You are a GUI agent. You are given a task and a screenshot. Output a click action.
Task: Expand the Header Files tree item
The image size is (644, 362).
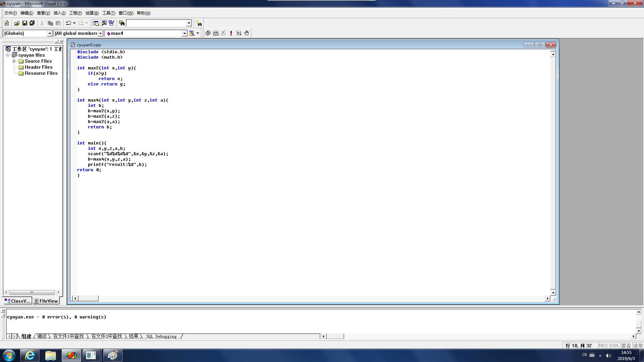(38, 67)
